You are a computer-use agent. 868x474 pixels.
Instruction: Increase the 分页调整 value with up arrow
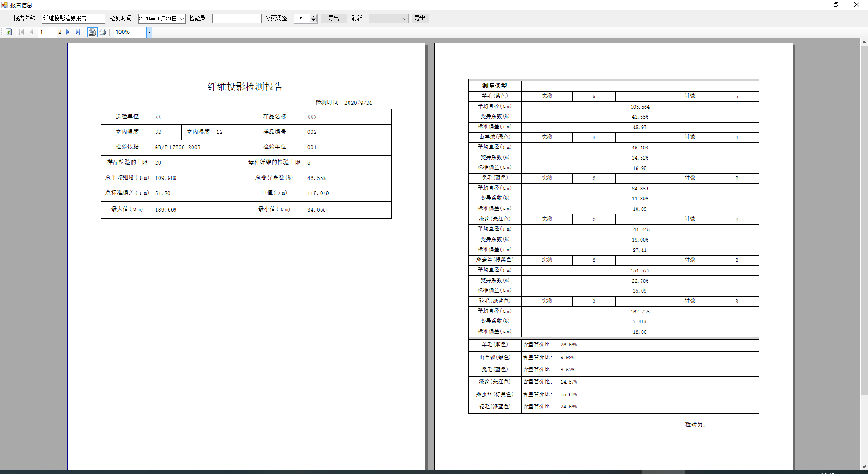pyautogui.click(x=314, y=16)
